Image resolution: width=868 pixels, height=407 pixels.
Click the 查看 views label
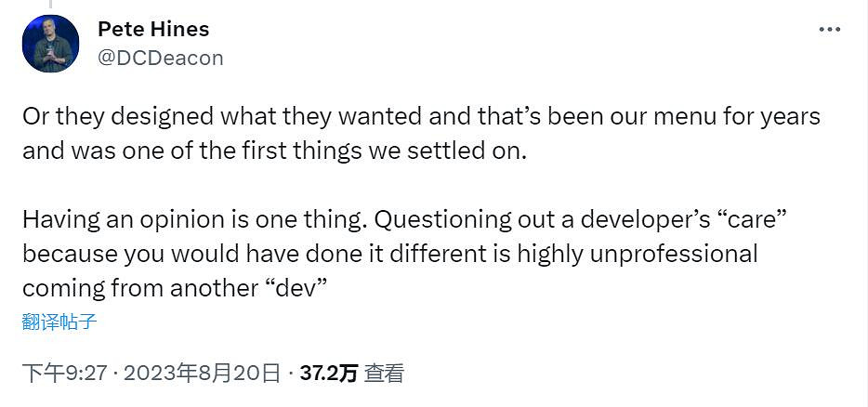tap(385, 374)
